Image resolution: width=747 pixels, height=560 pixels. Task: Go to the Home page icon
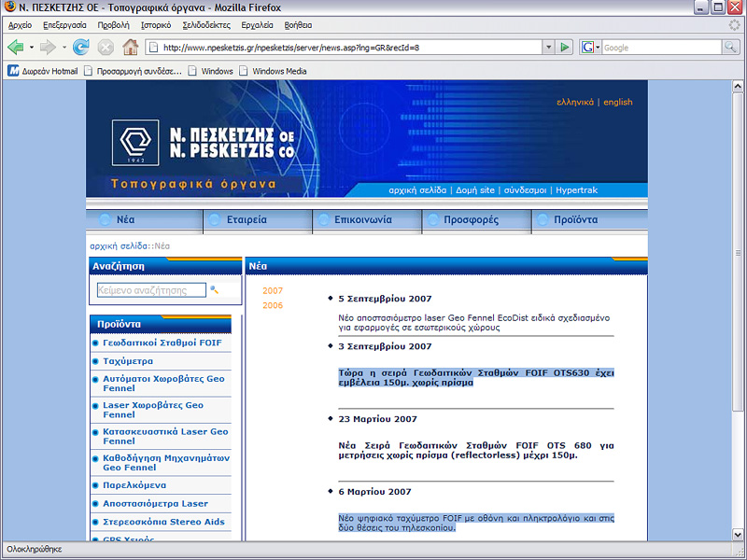(x=130, y=48)
